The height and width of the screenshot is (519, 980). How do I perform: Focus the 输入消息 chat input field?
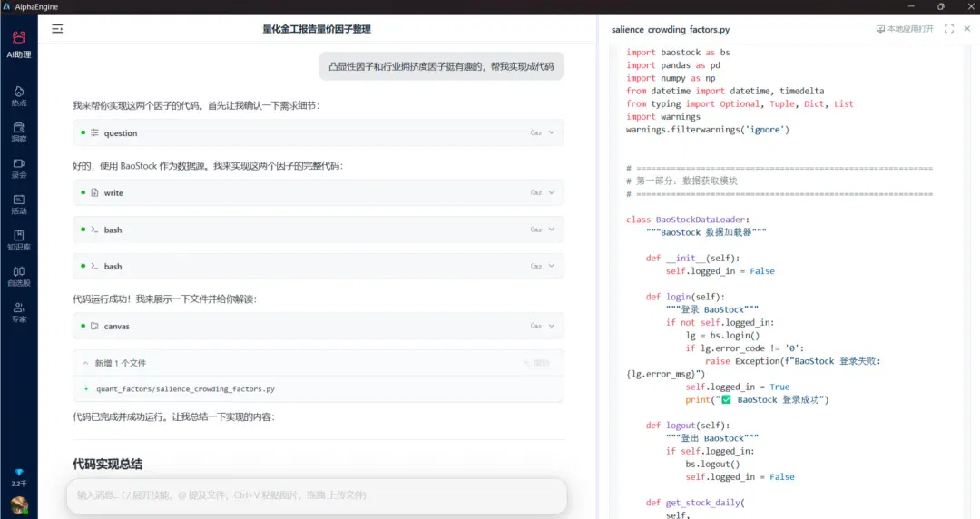tap(317, 495)
